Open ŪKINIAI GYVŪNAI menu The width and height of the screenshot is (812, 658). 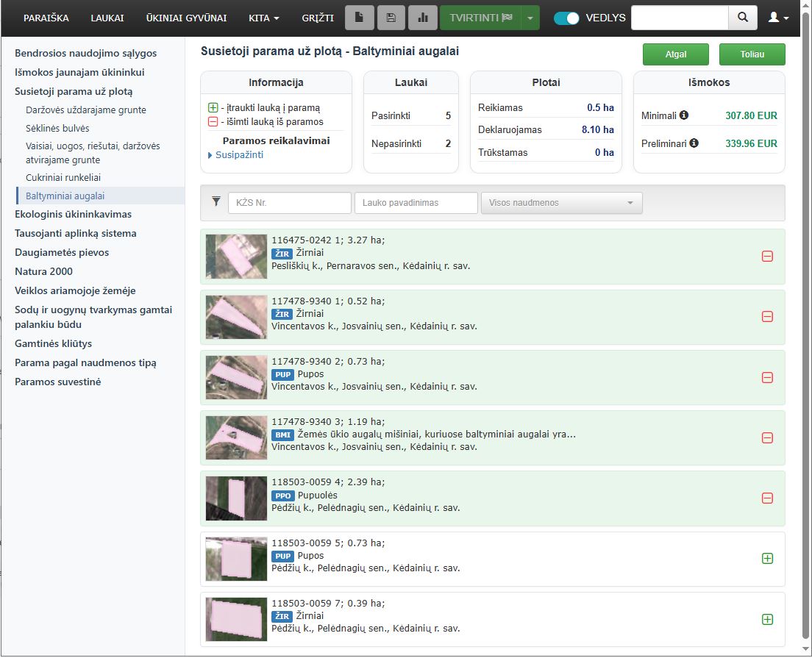[x=186, y=18]
